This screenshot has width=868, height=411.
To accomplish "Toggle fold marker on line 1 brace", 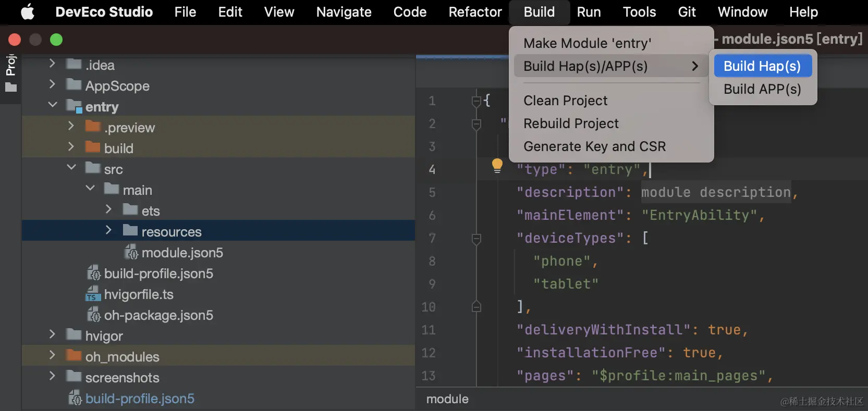I will (x=476, y=101).
